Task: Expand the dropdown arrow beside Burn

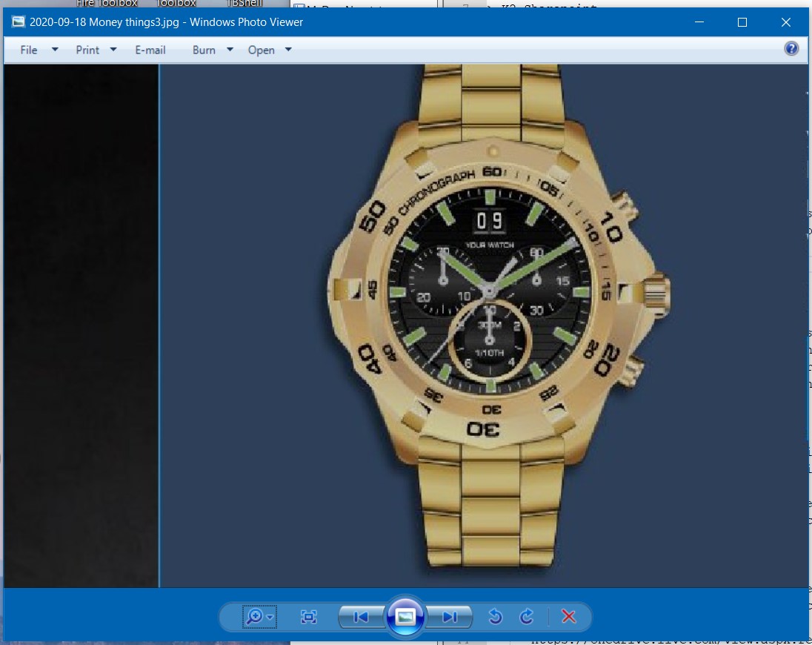Action: pyautogui.click(x=230, y=50)
